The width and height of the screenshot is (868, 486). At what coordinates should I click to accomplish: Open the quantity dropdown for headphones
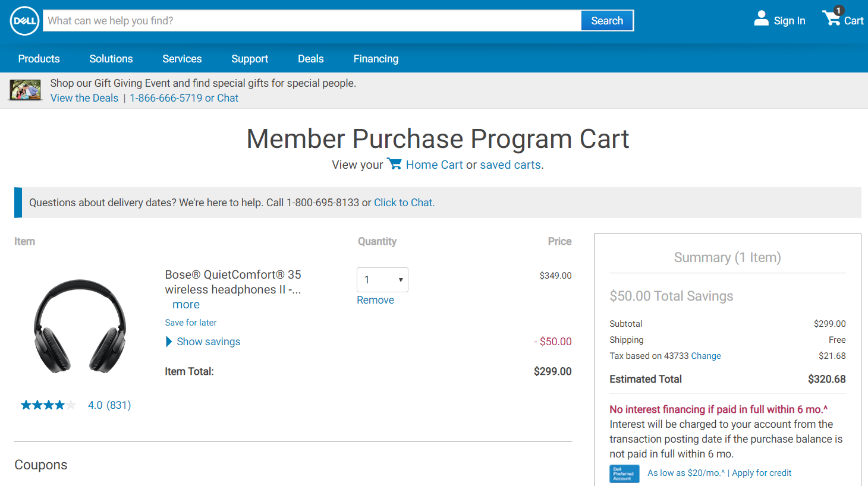pos(382,280)
